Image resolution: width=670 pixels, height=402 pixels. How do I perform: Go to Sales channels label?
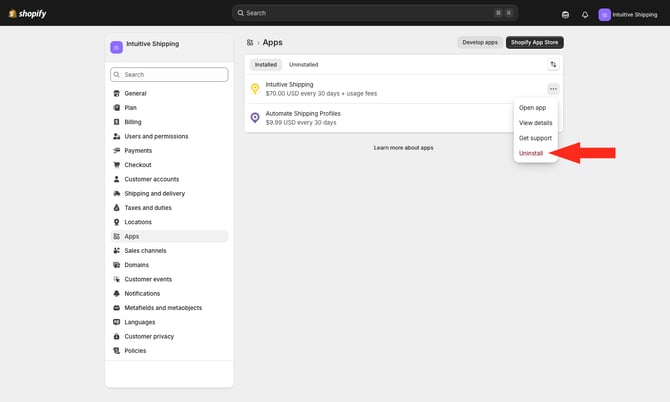pos(145,251)
